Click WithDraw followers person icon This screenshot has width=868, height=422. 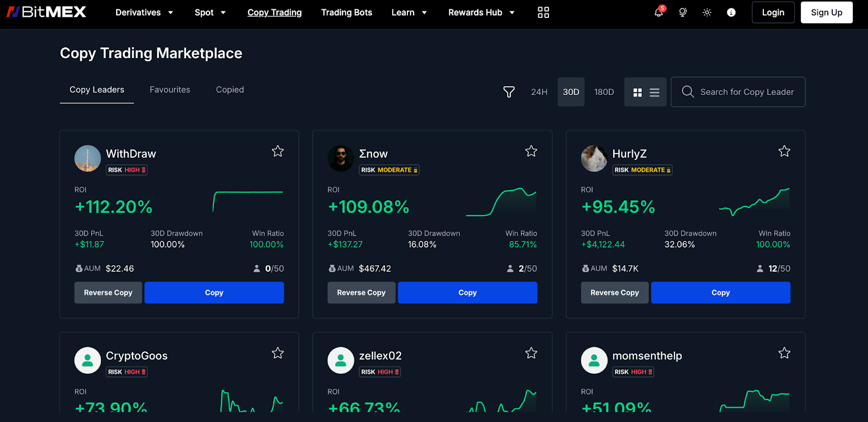click(257, 268)
